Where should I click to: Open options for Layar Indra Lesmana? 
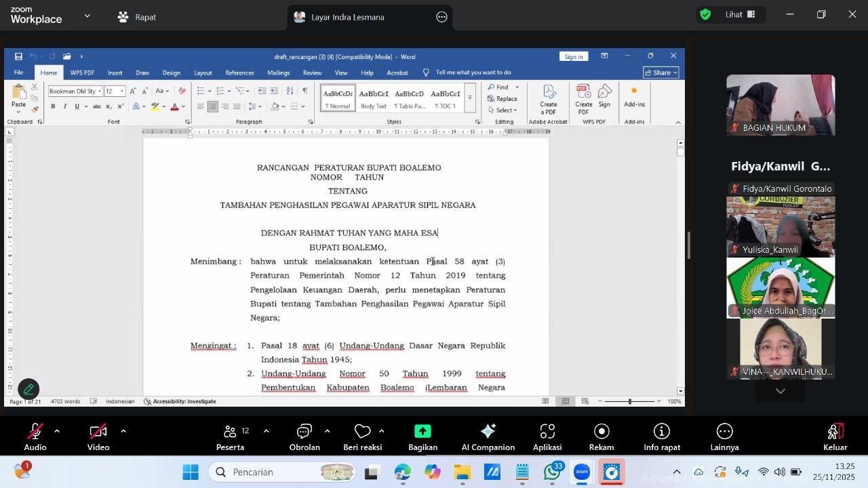441,17
